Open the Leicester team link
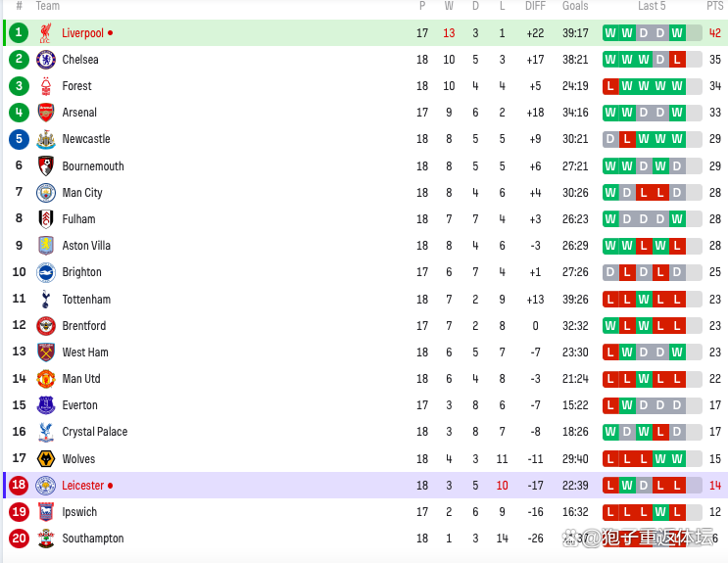Image resolution: width=728 pixels, height=563 pixels. coord(83,486)
